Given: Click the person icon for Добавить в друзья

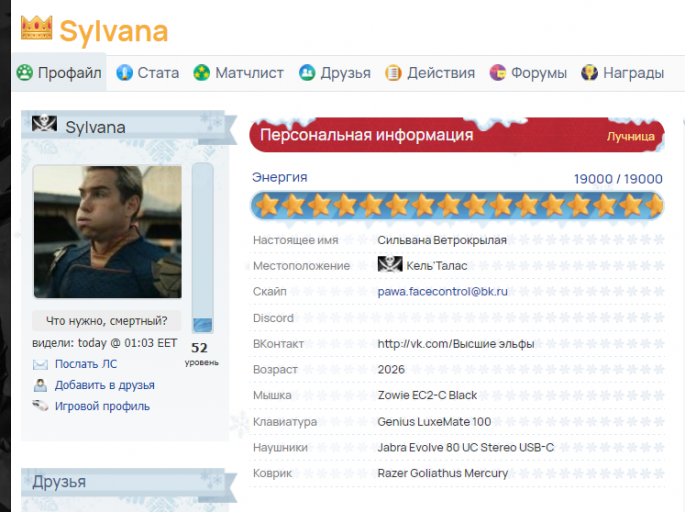Looking at the screenshot, I should pyautogui.click(x=40, y=385).
